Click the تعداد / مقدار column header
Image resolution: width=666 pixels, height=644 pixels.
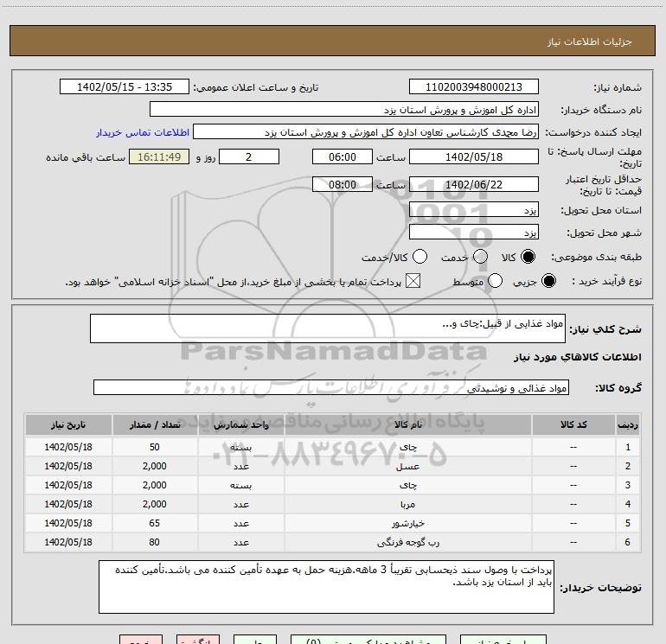pyautogui.click(x=155, y=425)
